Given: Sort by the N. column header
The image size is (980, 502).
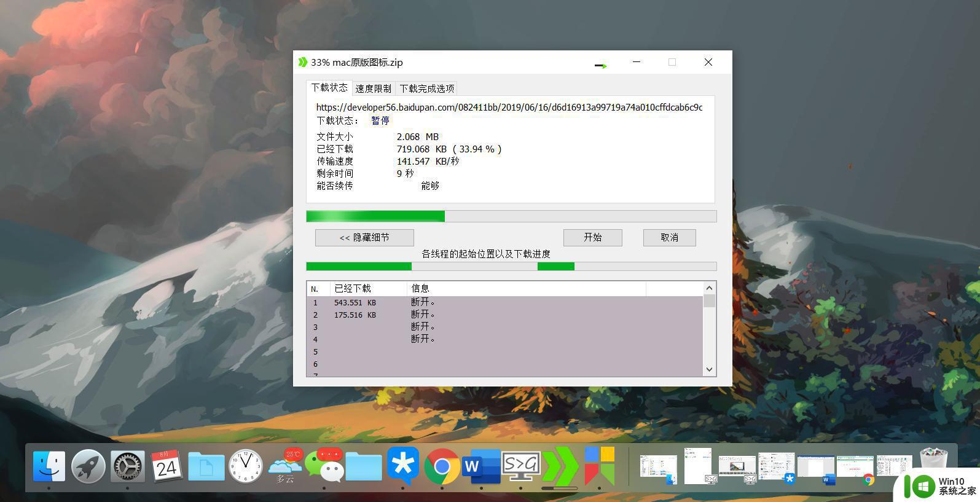Looking at the screenshot, I should point(319,288).
